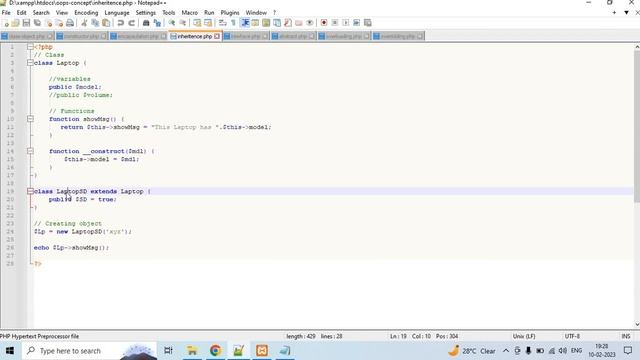The width and height of the screenshot is (640, 360).
Task: Open the File menu
Action: tap(6, 13)
